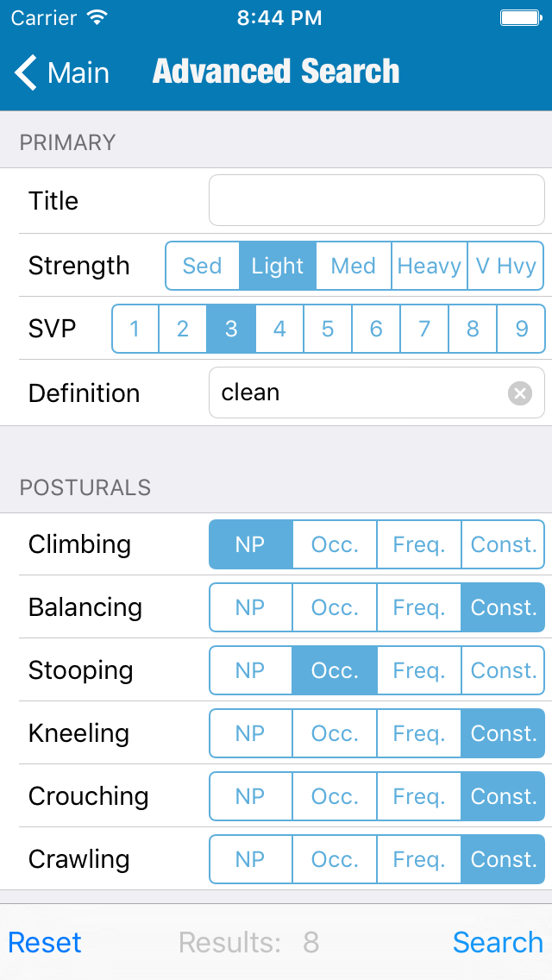The width and height of the screenshot is (552, 980).
Task: Select SVP level 1
Action: [135, 329]
